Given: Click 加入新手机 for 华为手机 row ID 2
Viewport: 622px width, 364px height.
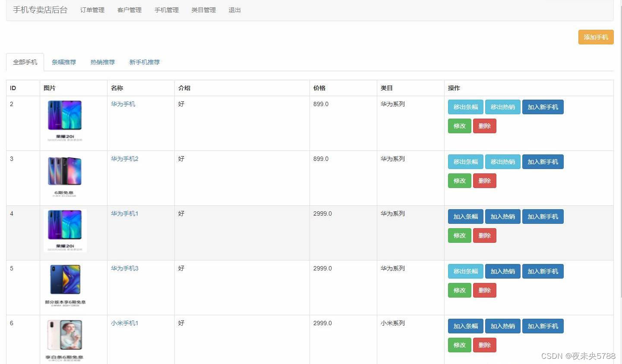Looking at the screenshot, I should point(543,107).
